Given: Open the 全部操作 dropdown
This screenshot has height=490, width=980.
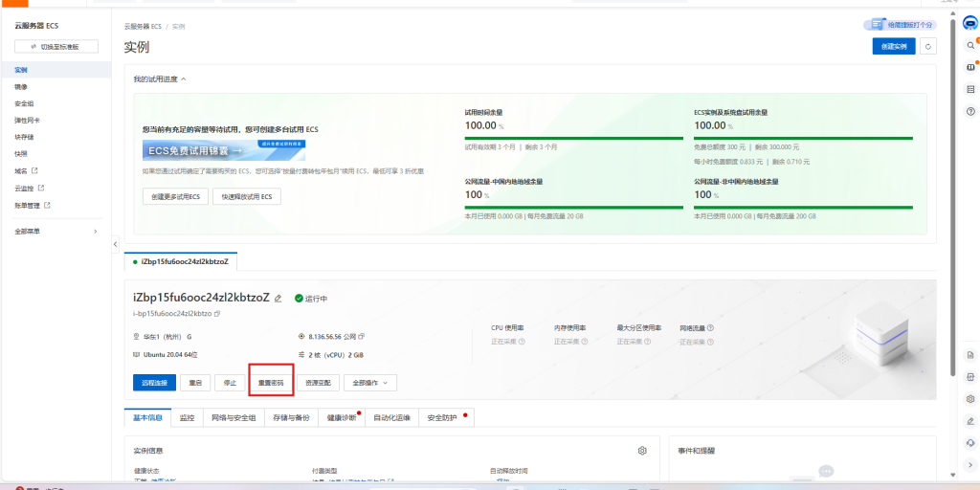Looking at the screenshot, I should (x=369, y=382).
